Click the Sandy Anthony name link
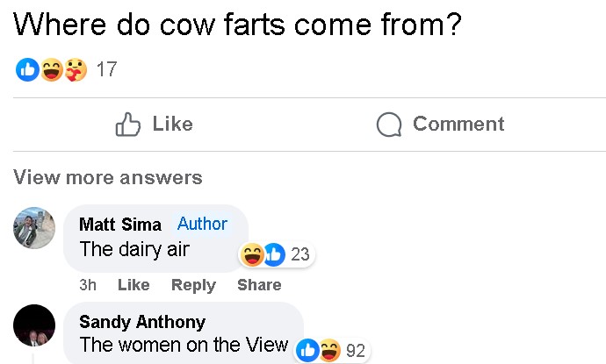The width and height of the screenshot is (606, 364). coord(142,321)
